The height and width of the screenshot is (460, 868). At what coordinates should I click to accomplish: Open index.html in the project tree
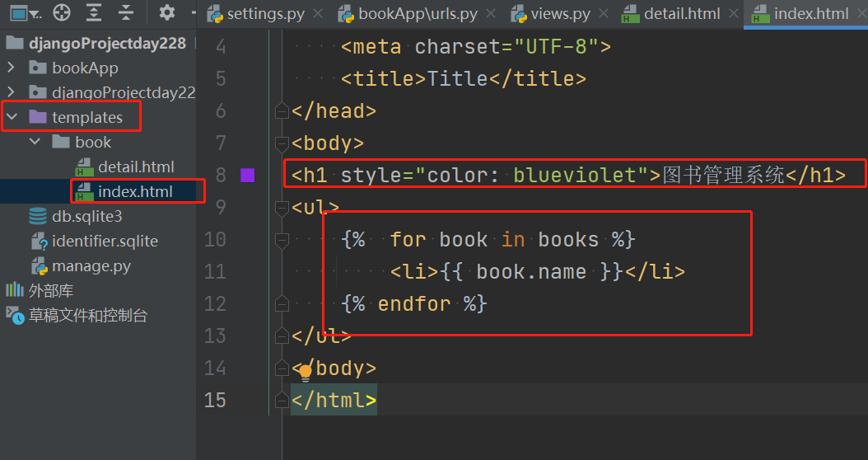pyautogui.click(x=135, y=192)
